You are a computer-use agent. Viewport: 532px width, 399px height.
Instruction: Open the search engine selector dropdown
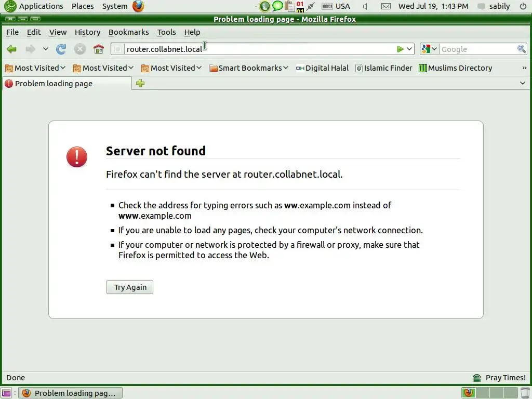click(x=429, y=49)
